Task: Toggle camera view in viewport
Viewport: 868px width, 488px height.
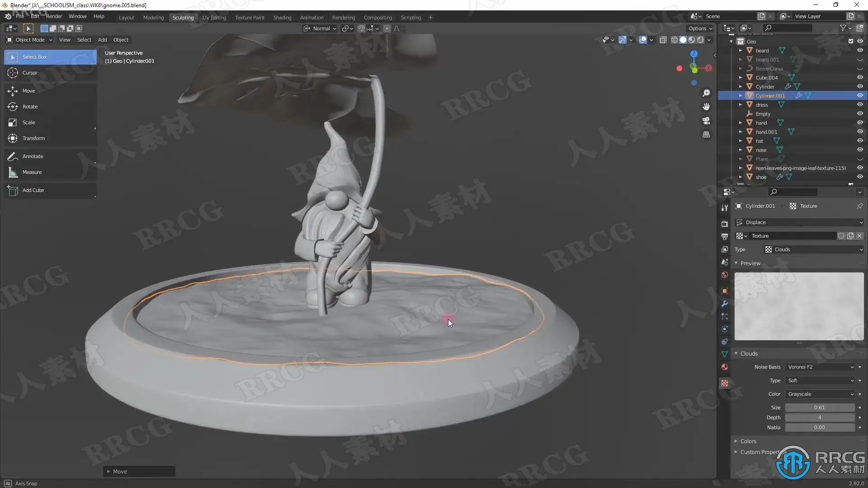Action: coord(706,121)
